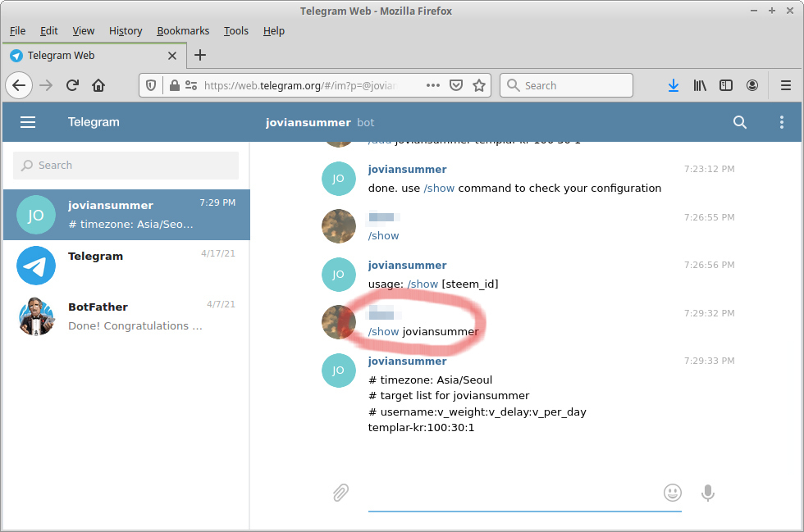Click '# timezone: Asia/Seoul' message line

pyautogui.click(x=430, y=380)
